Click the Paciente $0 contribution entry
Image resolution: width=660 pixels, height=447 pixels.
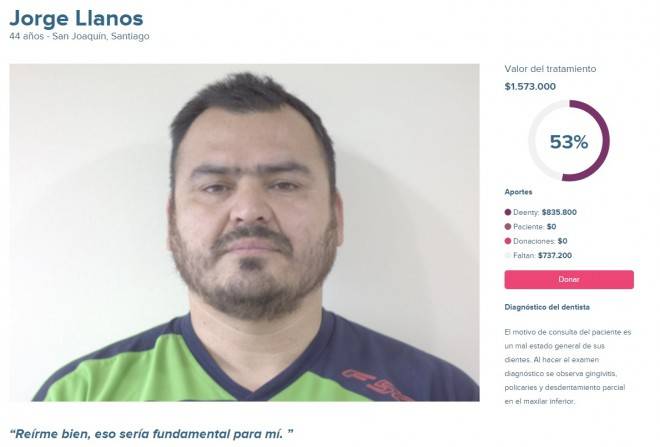[535, 226]
